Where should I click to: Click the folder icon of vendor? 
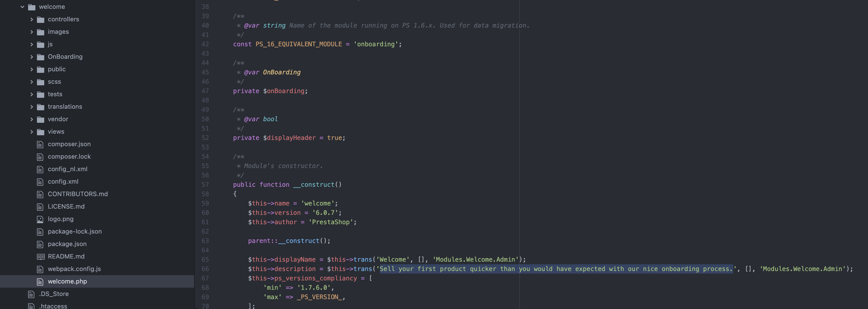point(40,119)
